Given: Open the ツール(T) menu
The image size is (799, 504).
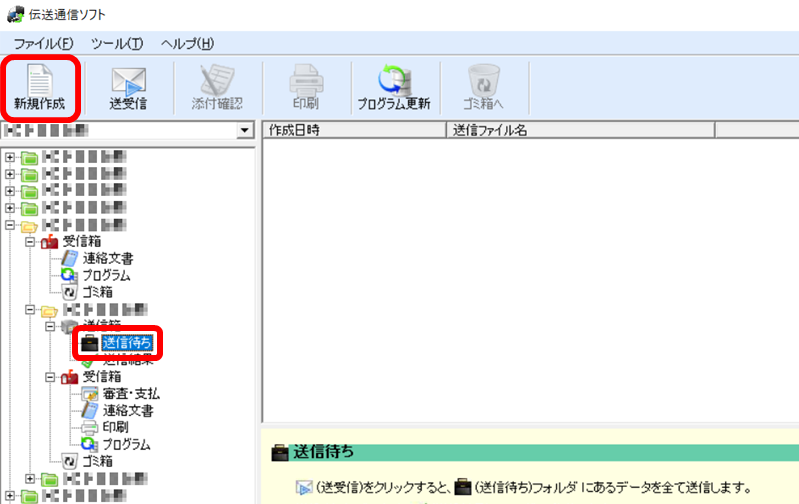Looking at the screenshot, I should [117, 43].
